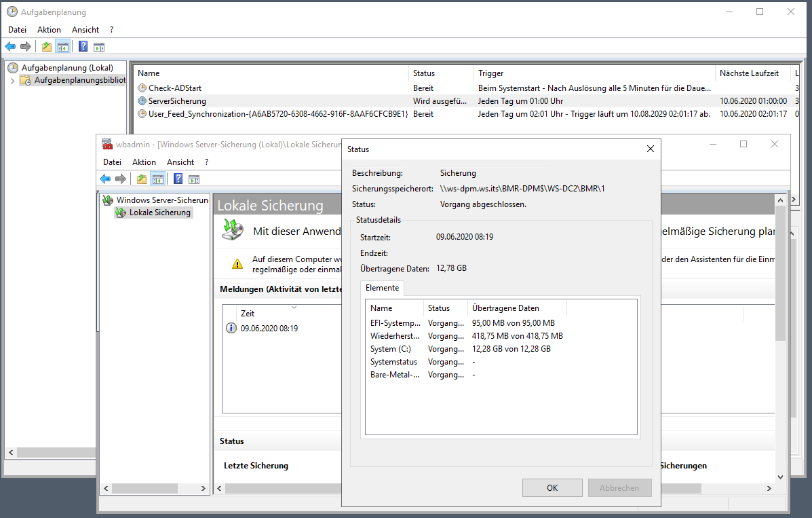Image resolution: width=812 pixels, height=518 pixels.
Task: Forward arrow in wbadmin toolbar
Action: (121, 179)
